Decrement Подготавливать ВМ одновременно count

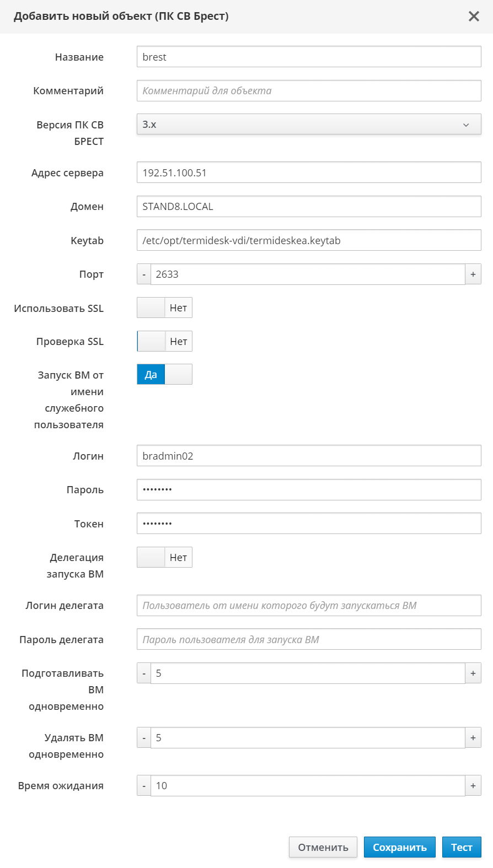tap(144, 673)
